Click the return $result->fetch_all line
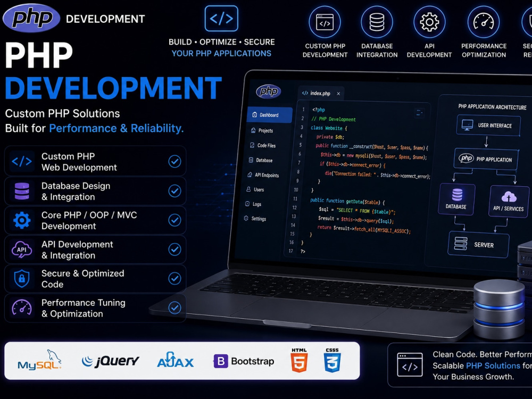This screenshot has height=399, width=532. 364,229
